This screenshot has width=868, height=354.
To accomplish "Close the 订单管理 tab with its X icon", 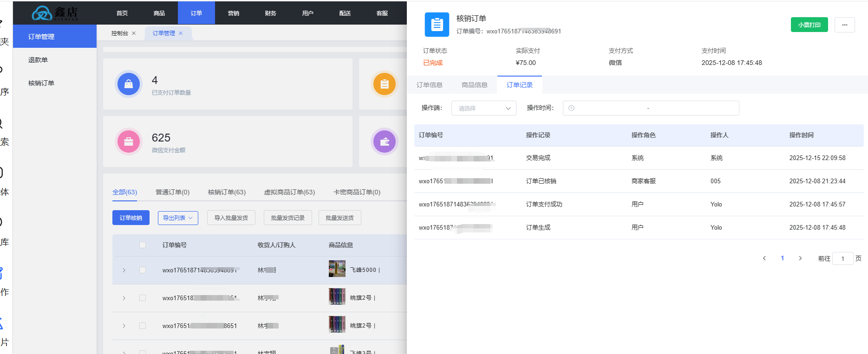I will (181, 33).
